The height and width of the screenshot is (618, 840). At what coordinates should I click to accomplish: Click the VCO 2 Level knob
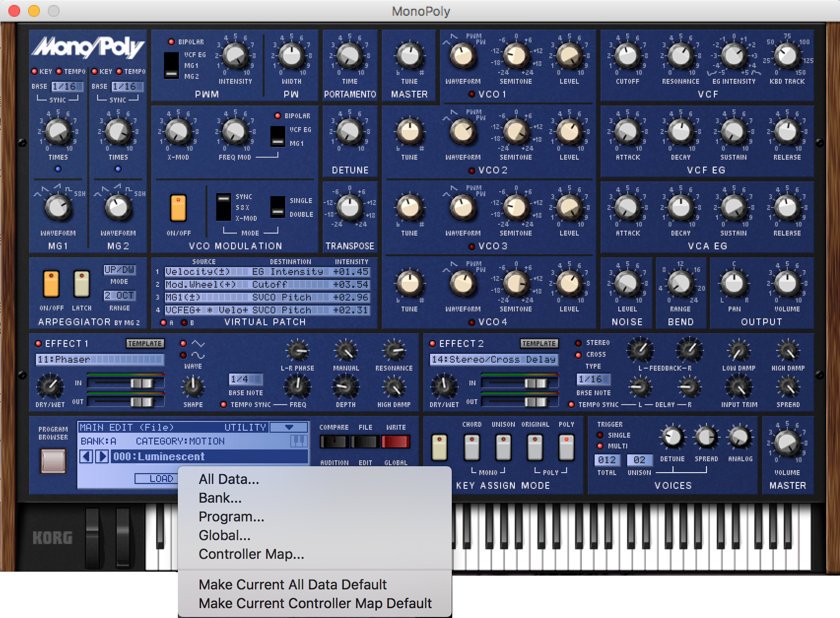[x=569, y=132]
